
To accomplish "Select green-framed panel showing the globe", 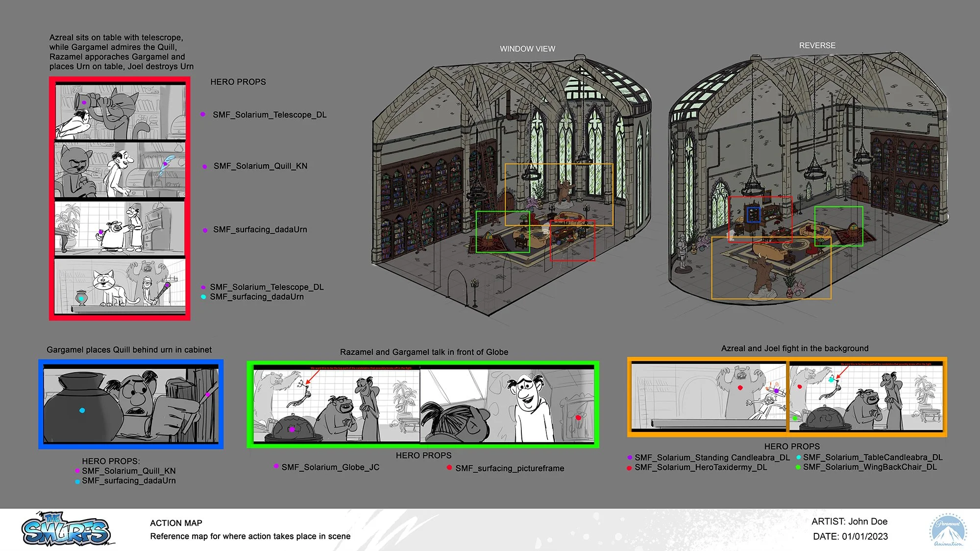I will [337, 405].
